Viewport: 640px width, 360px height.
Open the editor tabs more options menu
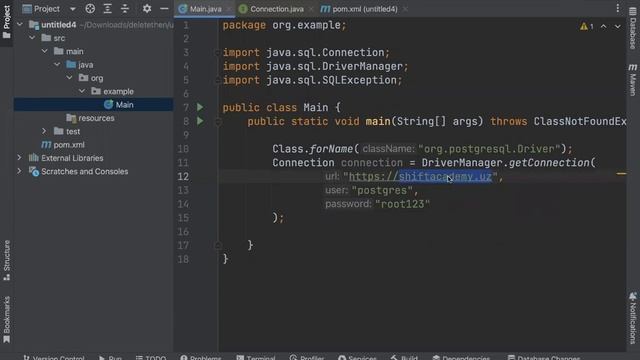[x=618, y=8]
